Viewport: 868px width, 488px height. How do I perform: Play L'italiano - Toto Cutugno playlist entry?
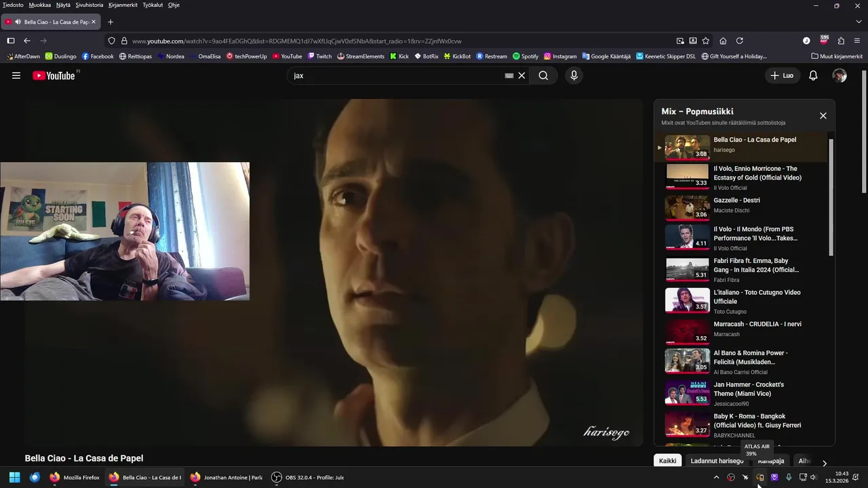(x=741, y=300)
